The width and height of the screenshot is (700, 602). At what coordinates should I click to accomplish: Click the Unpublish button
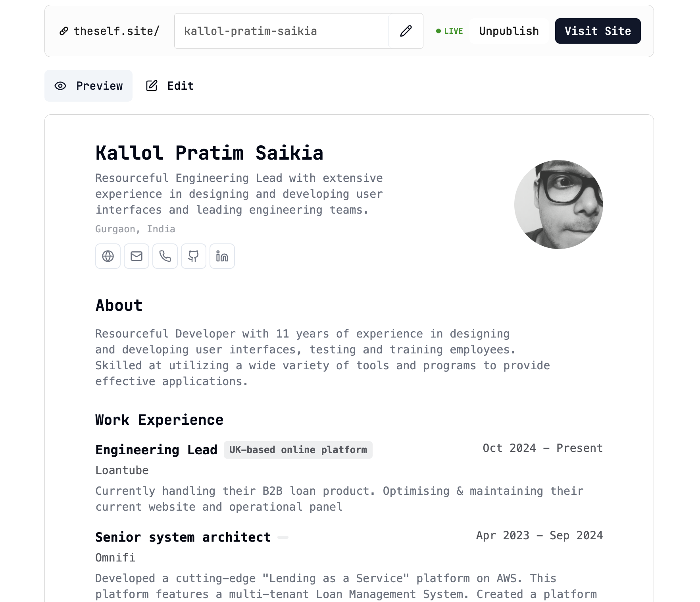tap(509, 31)
